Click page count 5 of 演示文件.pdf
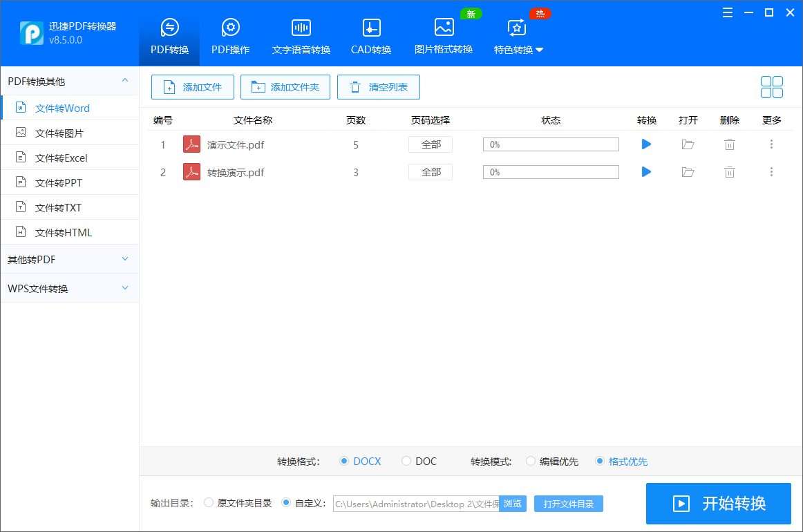Screen dimensions: 803x532 (x=356, y=145)
